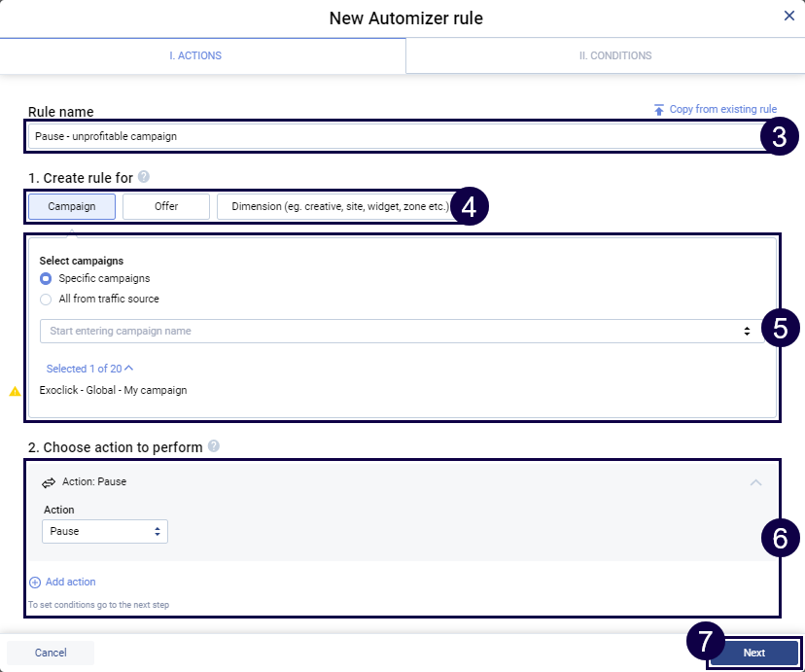The height and width of the screenshot is (672, 805).
Task: Select the Specific campaigns radio button
Action: 46,279
